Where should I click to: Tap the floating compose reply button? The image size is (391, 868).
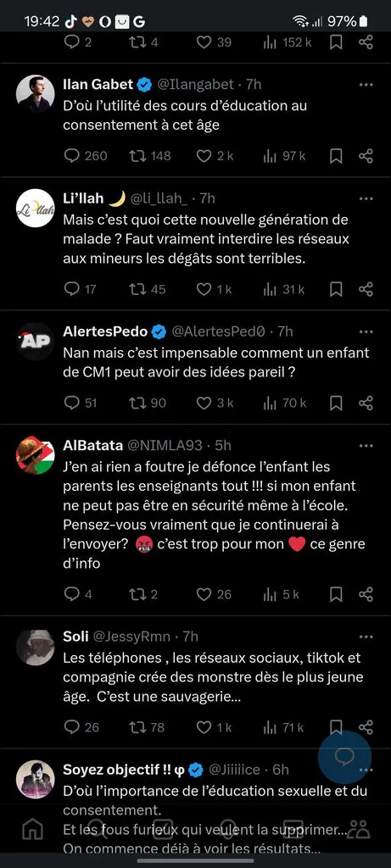[x=344, y=757]
